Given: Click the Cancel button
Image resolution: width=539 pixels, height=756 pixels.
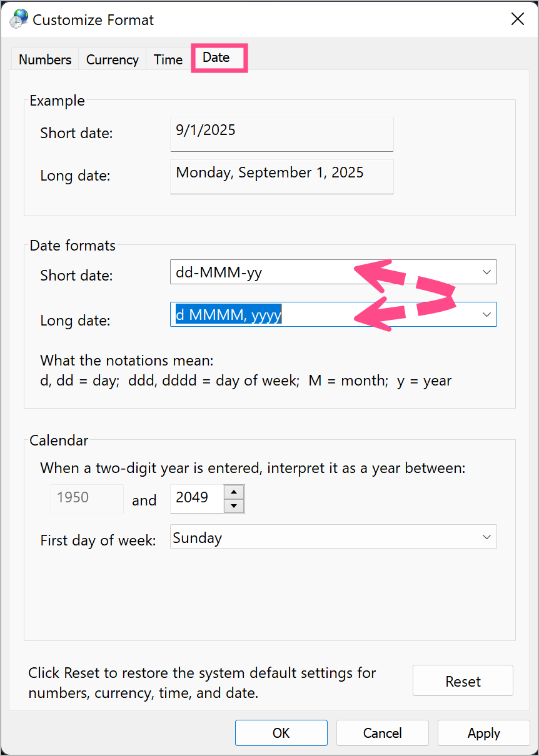Looking at the screenshot, I should 382,733.
